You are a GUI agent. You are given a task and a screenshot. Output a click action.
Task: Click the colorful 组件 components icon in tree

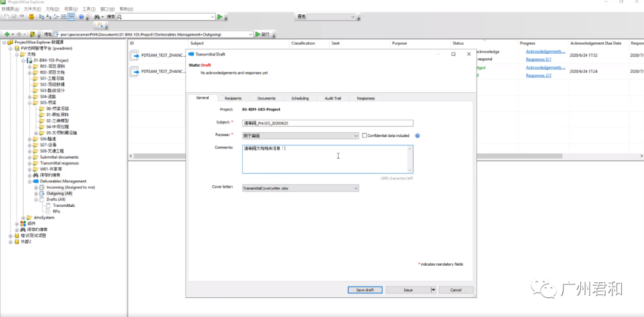click(x=23, y=223)
